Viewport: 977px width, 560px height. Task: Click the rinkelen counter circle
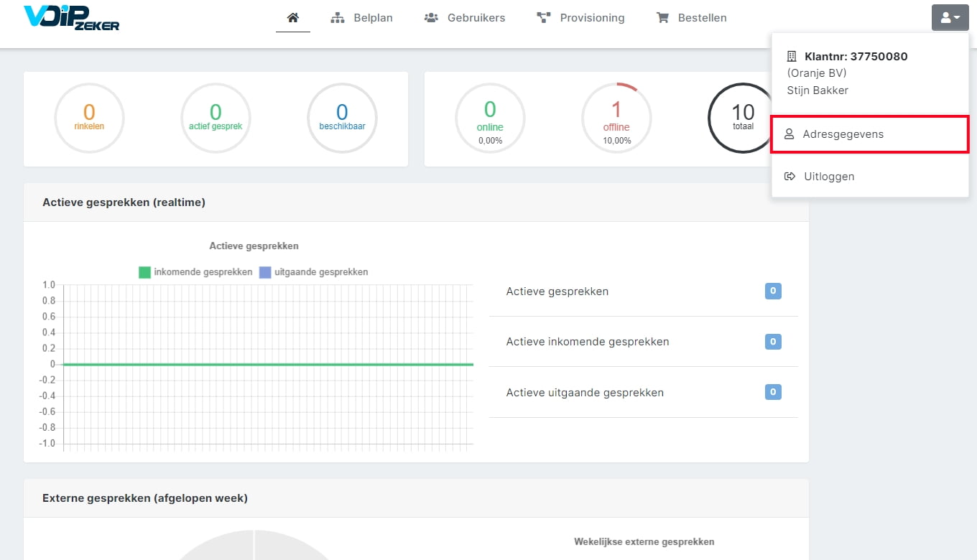point(89,118)
